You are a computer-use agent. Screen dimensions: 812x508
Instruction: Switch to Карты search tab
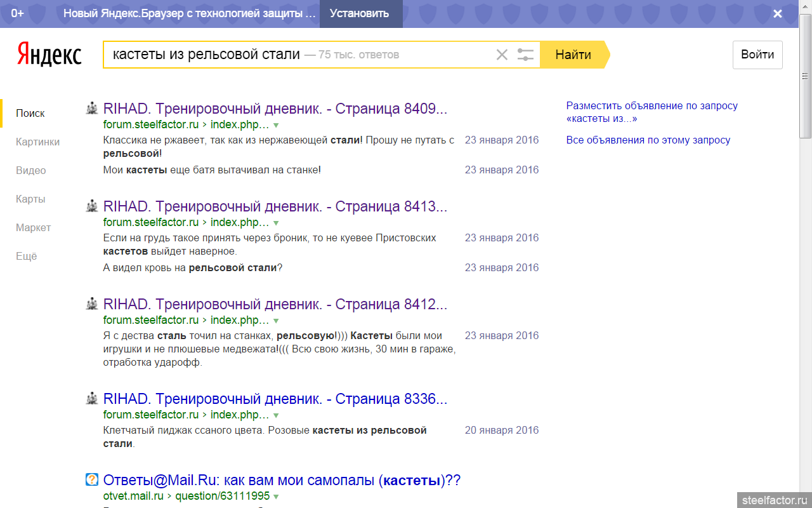(x=30, y=199)
